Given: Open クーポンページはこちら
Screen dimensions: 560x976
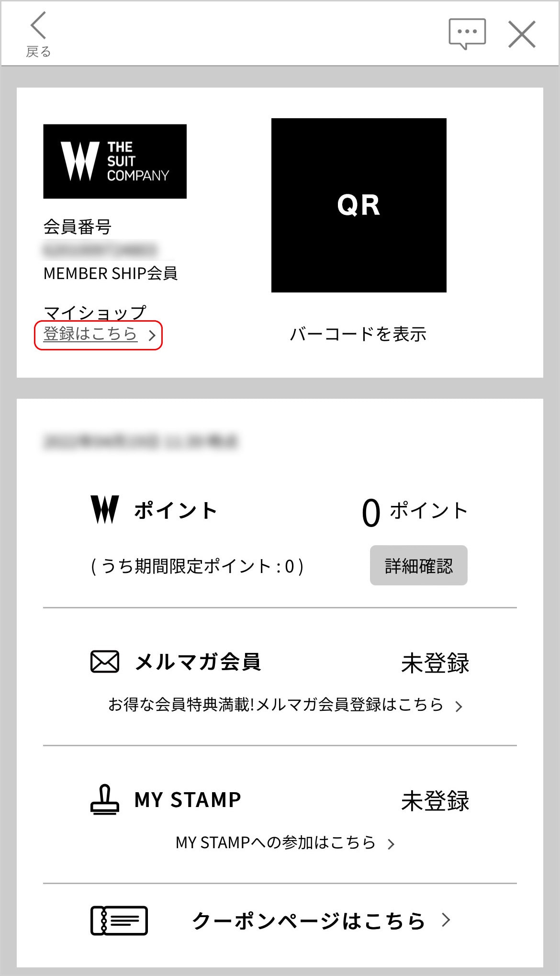Looking at the screenshot, I should pos(309,920).
